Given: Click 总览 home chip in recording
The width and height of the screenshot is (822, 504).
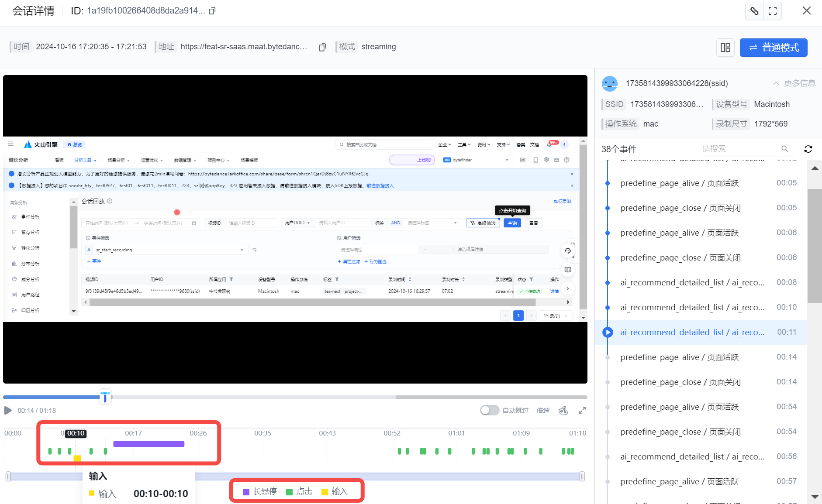Looking at the screenshot, I should (x=75, y=144).
